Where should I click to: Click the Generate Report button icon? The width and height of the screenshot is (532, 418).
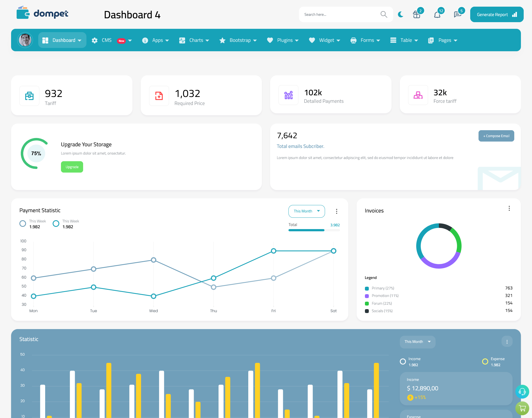click(x=514, y=14)
